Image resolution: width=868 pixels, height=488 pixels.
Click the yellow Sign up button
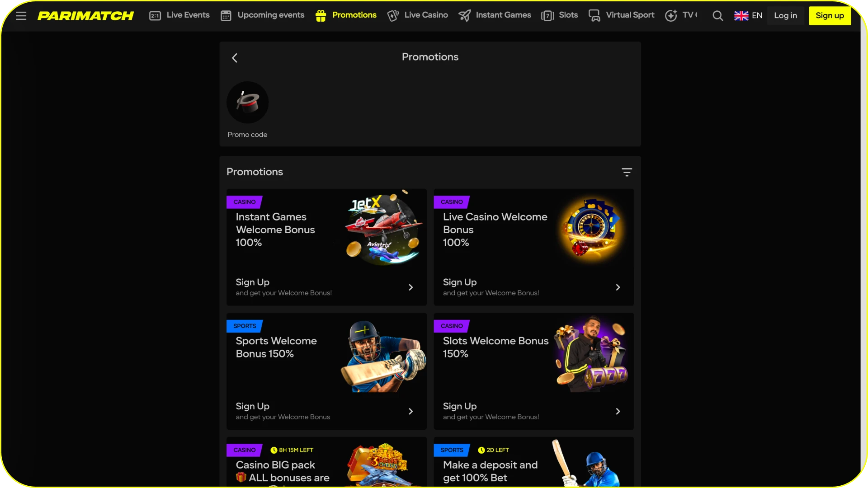click(830, 15)
